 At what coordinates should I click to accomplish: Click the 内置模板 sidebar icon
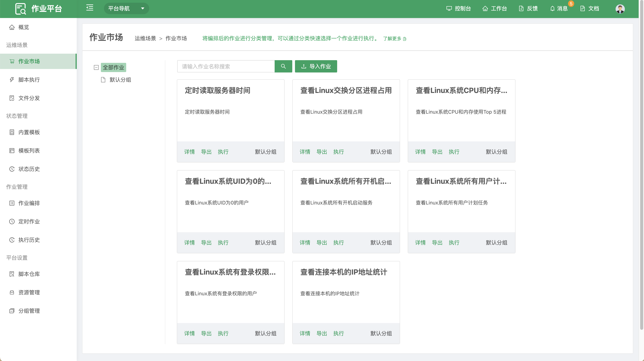(12, 132)
